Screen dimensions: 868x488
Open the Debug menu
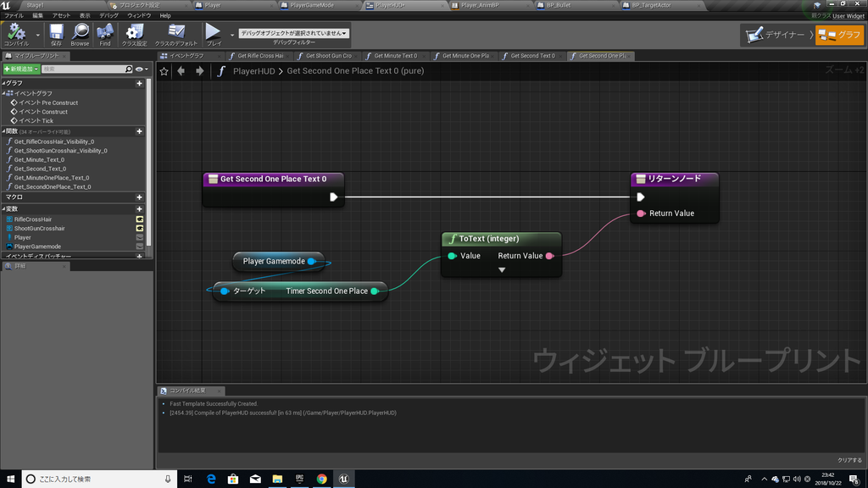tap(108, 15)
